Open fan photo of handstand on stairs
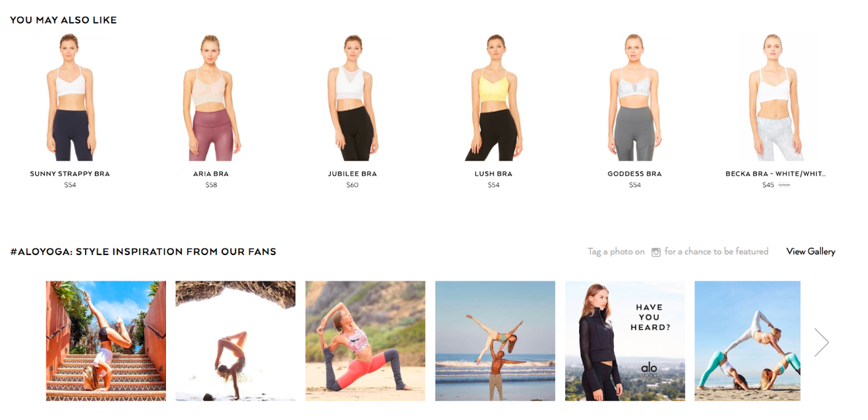This screenshot has width=868, height=420. [x=106, y=341]
